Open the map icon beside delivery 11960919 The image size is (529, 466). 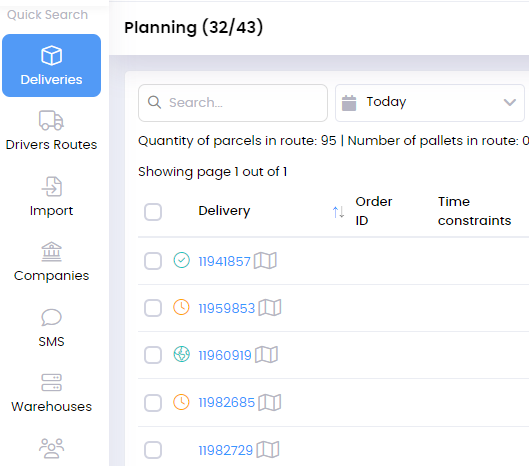pyautogui.click(x=266, y=355)
